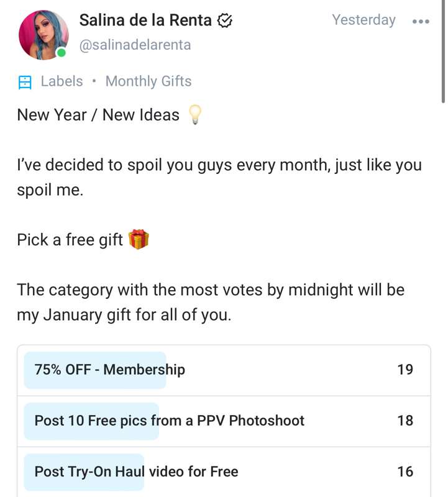
Task: Click the lightbulb emoji after New Ideas
Action: pos(195,115)
